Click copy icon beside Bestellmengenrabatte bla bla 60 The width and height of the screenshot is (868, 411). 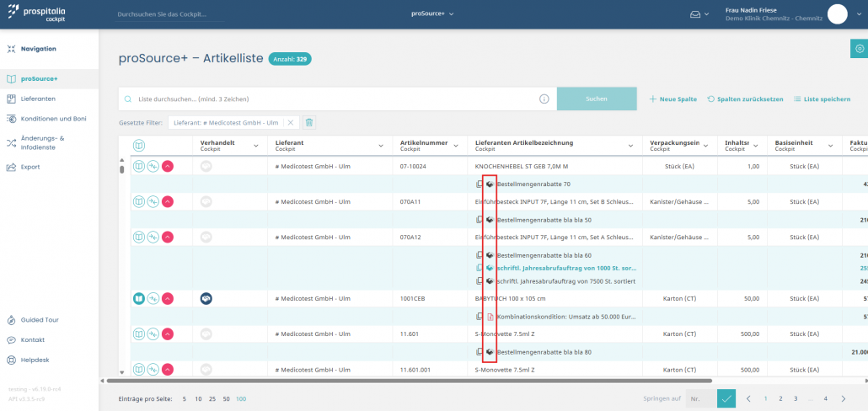pyautogui.click(x=480, y=255)
